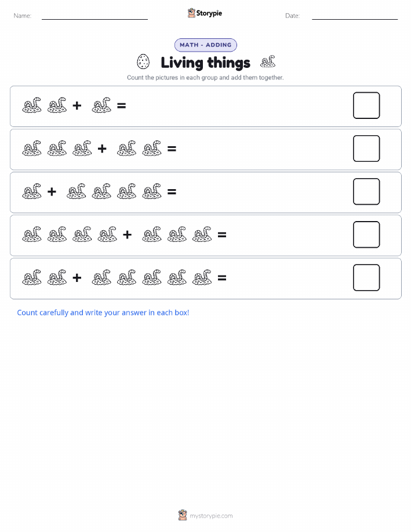Click the Living things heading
Screen dimensions: 411x532
[x=205, y=63]
